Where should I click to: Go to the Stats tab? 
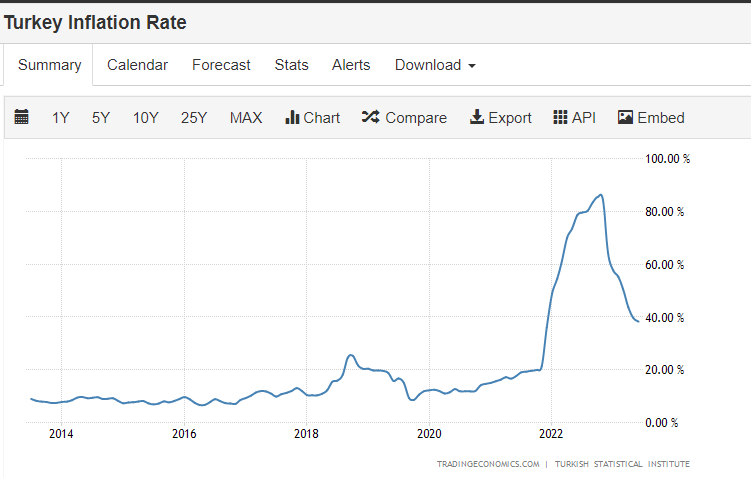(x=291, y=65)
